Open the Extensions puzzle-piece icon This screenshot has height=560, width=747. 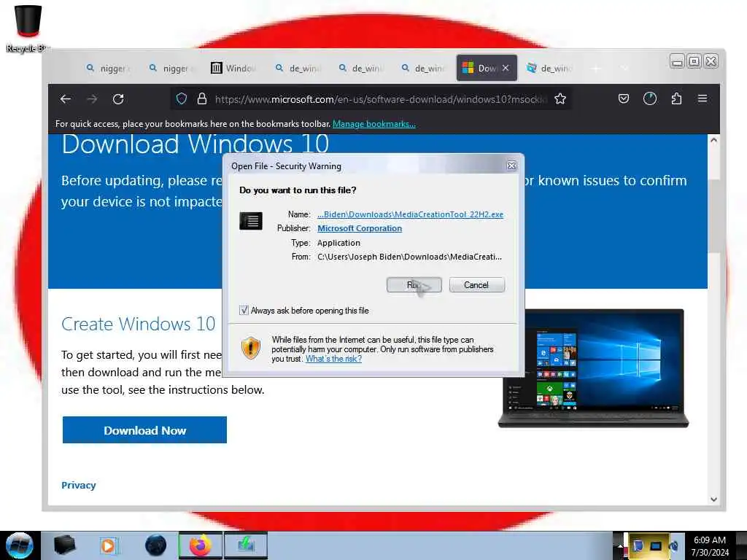pyautogui.click(x=676, y=98)
